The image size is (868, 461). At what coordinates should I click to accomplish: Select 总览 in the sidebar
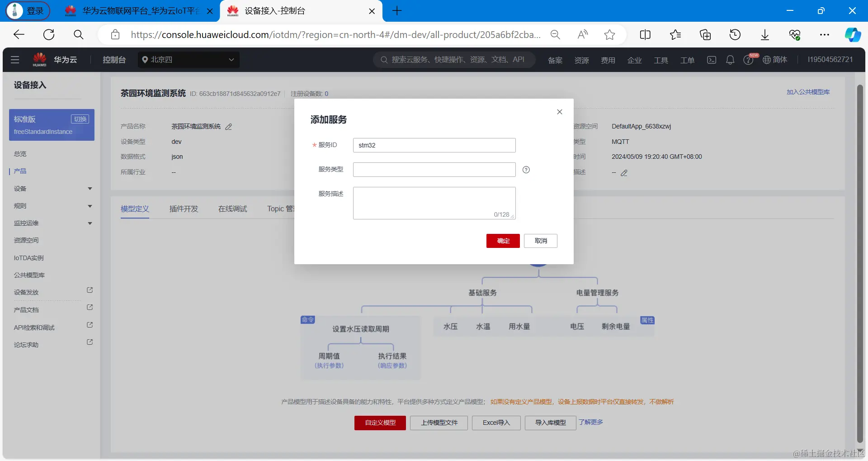point(20,154)
